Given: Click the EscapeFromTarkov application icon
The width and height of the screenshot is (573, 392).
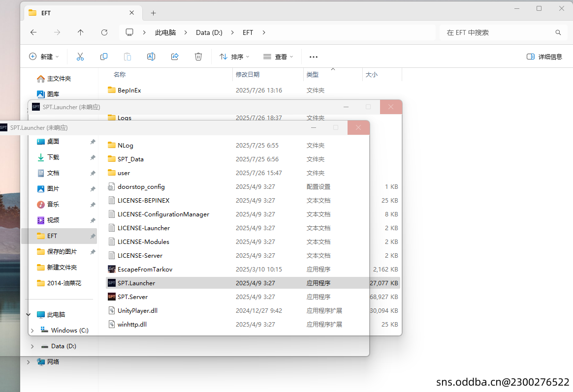Looking at the screenshot, I should click(112, 270).
